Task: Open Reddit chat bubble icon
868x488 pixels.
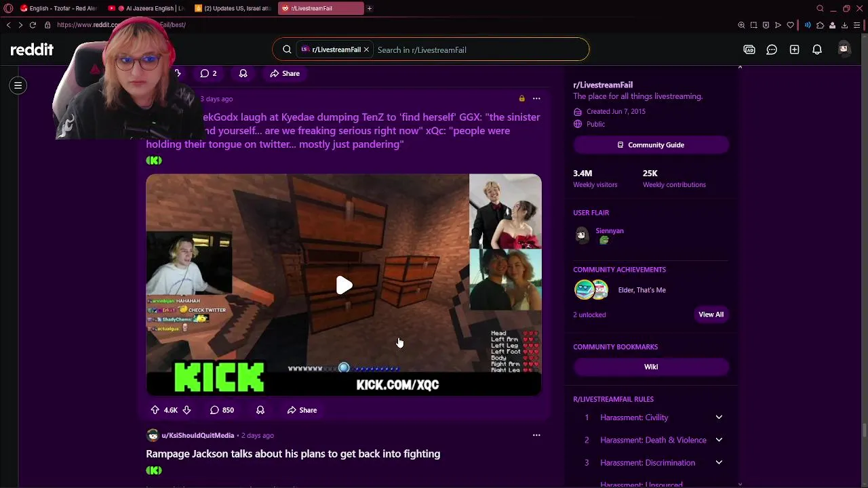Action: click(772, 49)
